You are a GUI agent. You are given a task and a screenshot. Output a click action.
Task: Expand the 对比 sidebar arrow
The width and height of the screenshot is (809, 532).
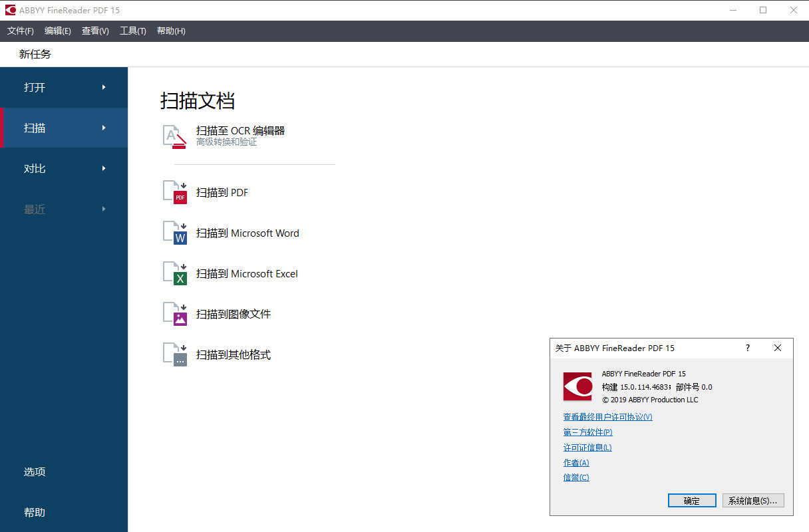pos(104,168)
